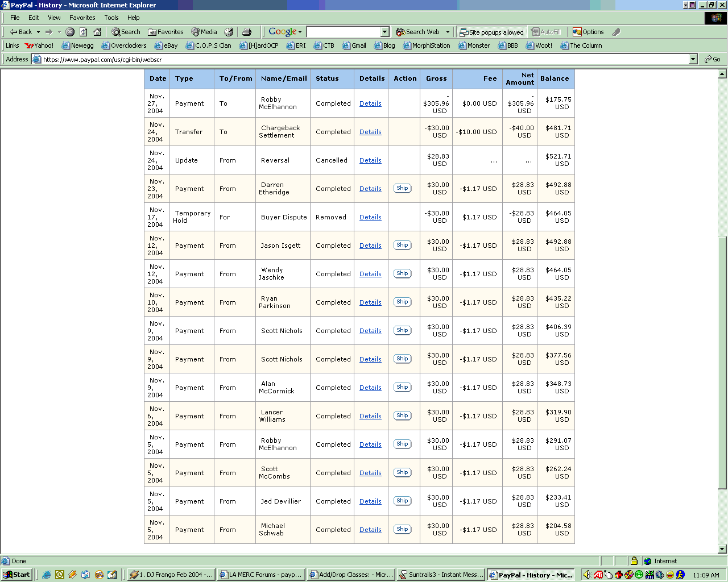728x582 pixels.
Task: Click Ship for Michael Schwab payment
Action: click(402, 529)
